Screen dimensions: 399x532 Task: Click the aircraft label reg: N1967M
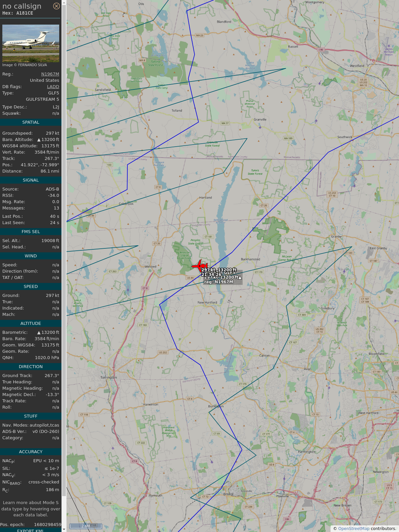pos(218,282)
